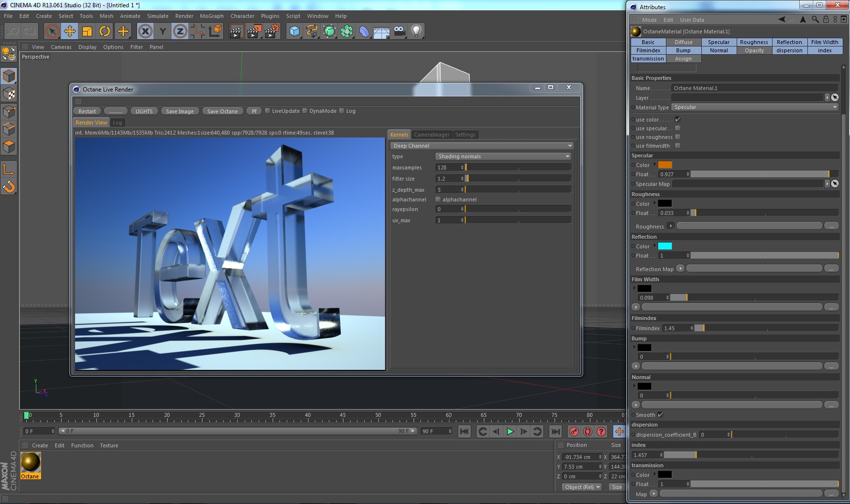Switch to the CameraImager tab
The height and width of the screenshot is (504, 850).
click(x=432, y=135)
